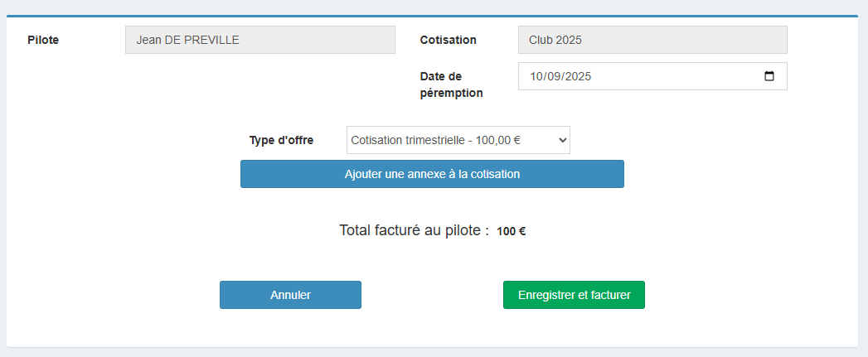Click the Cotisation field showing Club 2025

652,40
